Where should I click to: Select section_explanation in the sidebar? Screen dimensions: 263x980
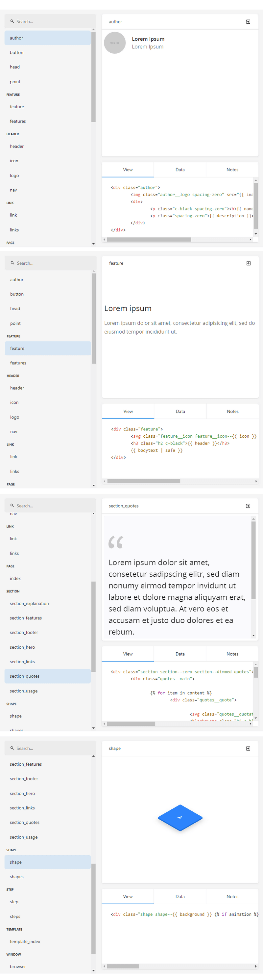(29, 603)
